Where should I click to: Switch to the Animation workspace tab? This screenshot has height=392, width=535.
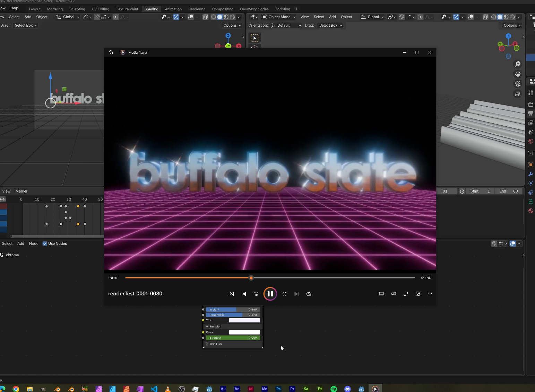coord(173,9)
